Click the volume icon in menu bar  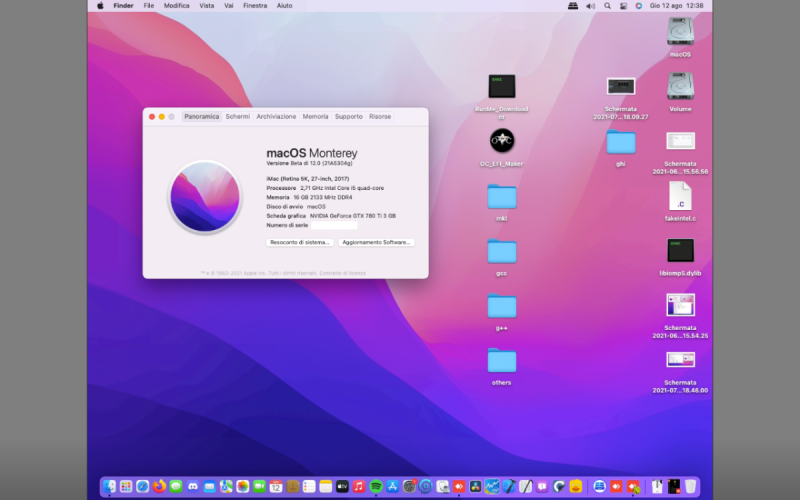point(589,6)
